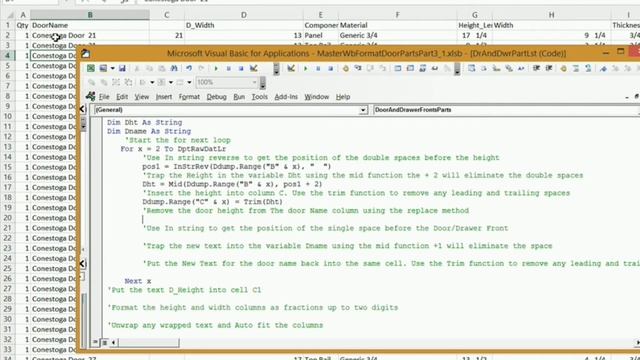Viewport: 640px width, 360px height.
Task: Open the Format menu
Action: (189, 97)
